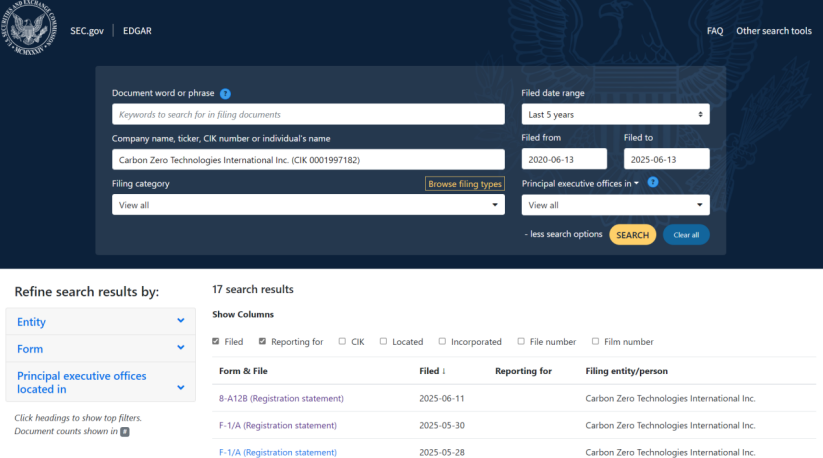This screenshot has width=823, height=458.
Task: Enable the CIK column checkbox
Action: click(342, 341)
